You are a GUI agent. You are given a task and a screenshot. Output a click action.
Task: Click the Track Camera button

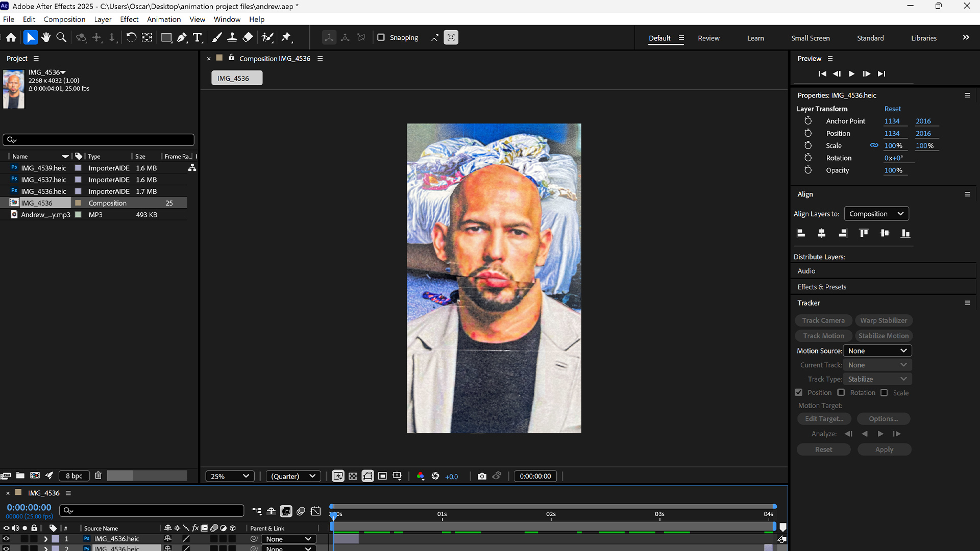click(x=823, y=320)
